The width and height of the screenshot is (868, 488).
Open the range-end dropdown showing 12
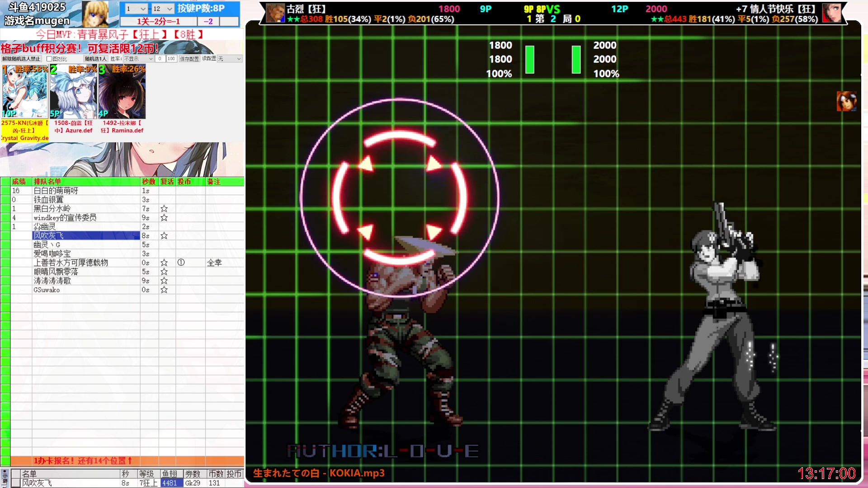pyautogui.click(x=163, y=9)
